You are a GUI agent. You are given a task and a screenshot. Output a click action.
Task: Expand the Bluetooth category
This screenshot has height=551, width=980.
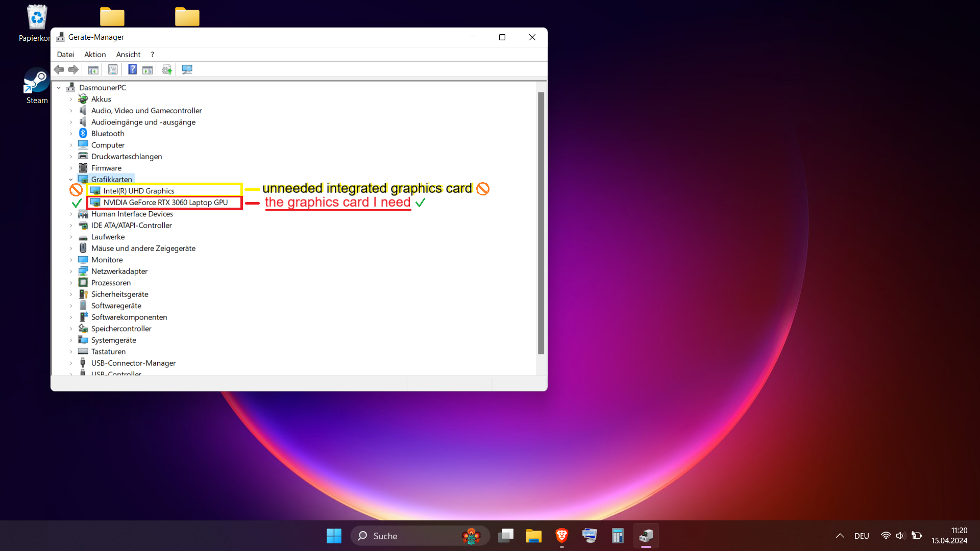pyautogui.click(x=71, y=134)
